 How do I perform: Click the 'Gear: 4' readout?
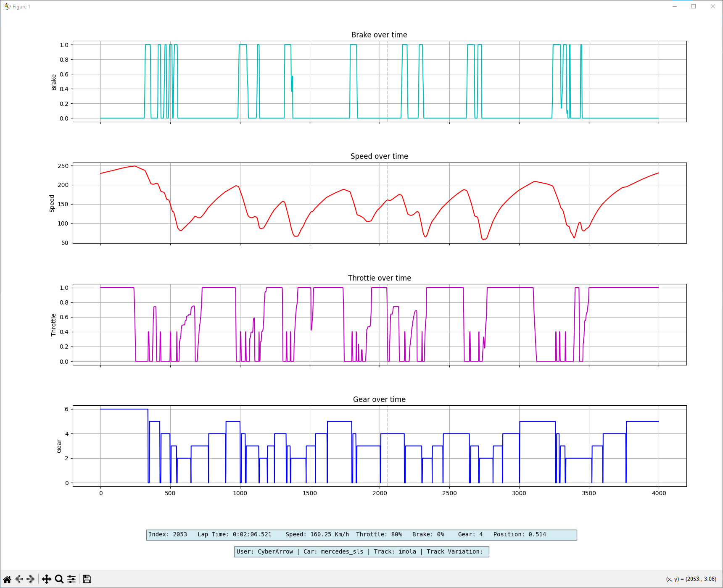[470, 535]
